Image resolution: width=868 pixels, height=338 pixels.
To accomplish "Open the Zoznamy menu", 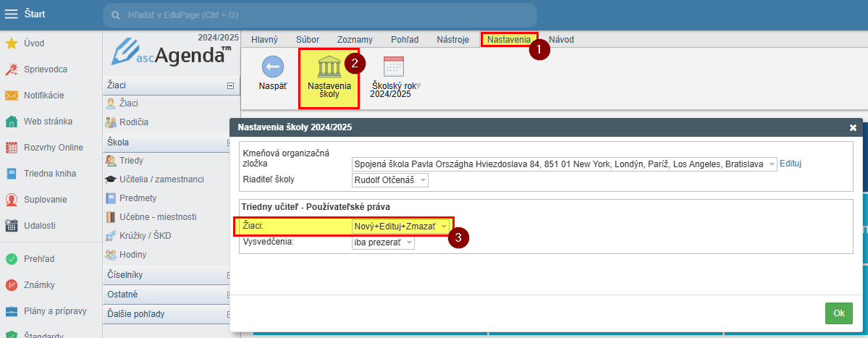I will (355, 40).
